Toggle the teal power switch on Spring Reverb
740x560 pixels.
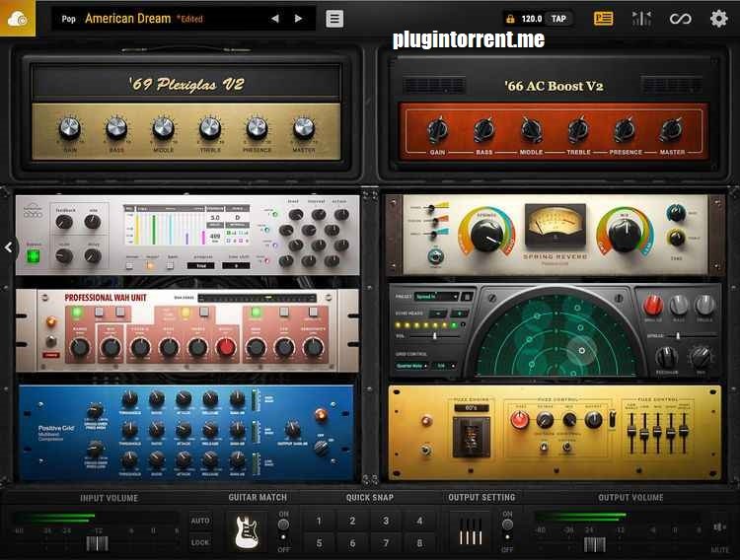(x=435, y=256)
